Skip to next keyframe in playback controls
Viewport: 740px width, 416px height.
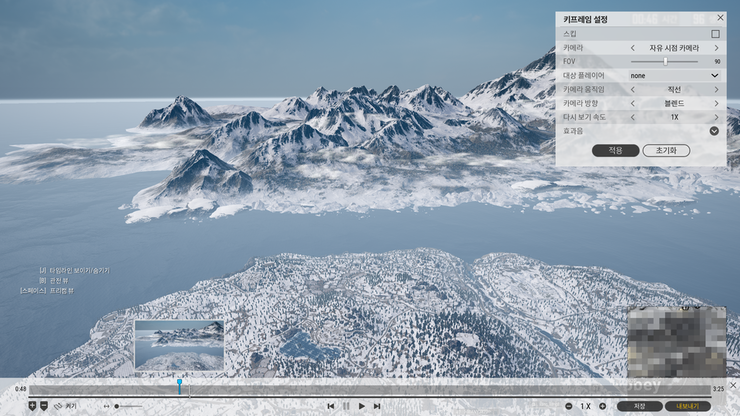point(377,406)
